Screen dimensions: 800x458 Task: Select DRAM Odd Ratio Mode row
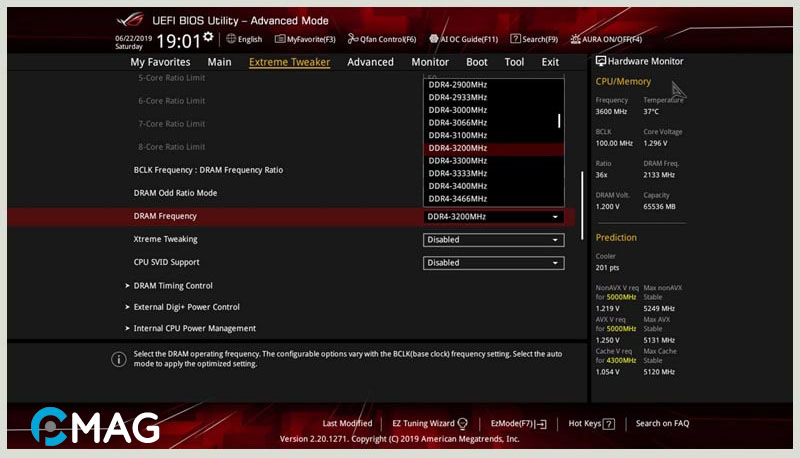pyautogui.click(x=175, y=193)
